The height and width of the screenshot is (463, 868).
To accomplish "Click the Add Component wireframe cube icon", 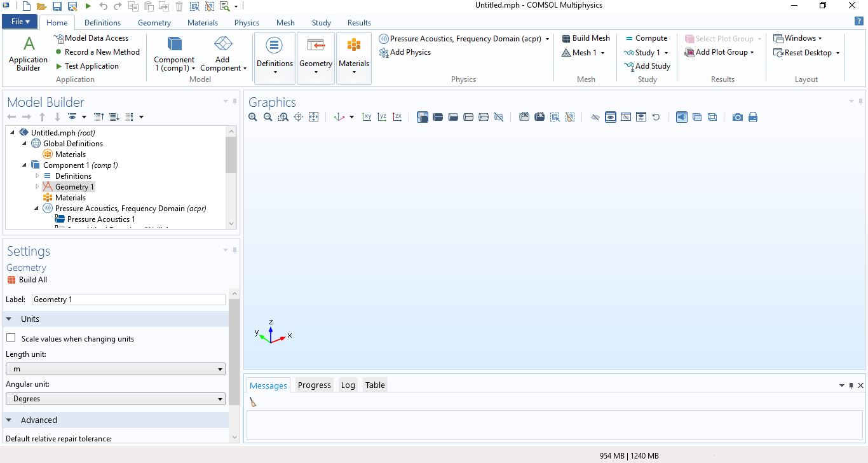I will [223, 43].
